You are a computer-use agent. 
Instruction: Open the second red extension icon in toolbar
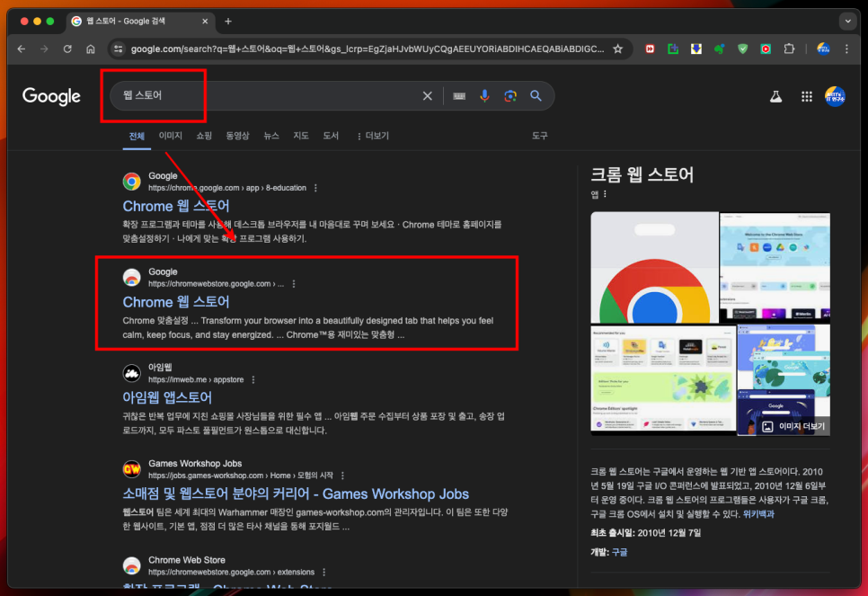(x=766, y=49)
